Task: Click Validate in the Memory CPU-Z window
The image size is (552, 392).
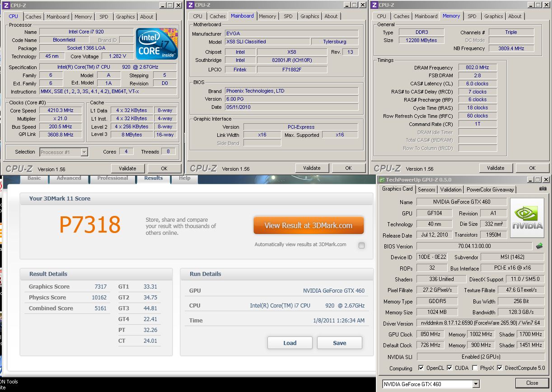Action: point(496,168)
